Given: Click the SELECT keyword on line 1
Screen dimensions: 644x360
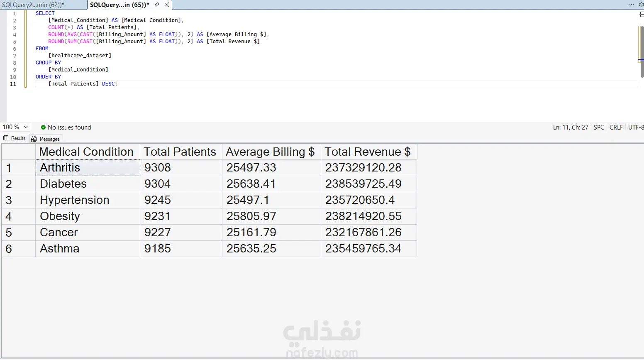Looking at the screenshot, I should coord(45,13).
